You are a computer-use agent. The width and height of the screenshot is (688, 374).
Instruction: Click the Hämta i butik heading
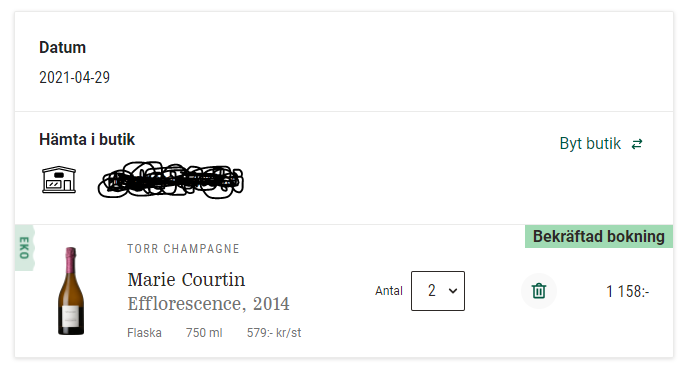(87, 140)
